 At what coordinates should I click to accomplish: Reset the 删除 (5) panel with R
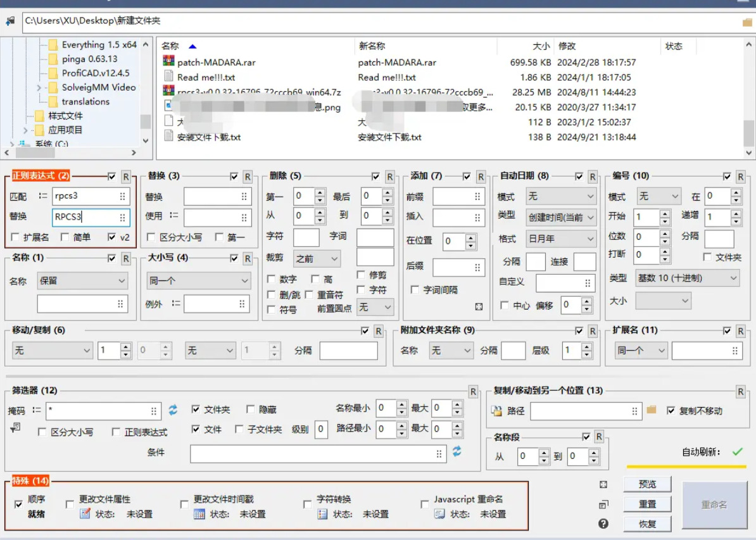pos(389,177)
